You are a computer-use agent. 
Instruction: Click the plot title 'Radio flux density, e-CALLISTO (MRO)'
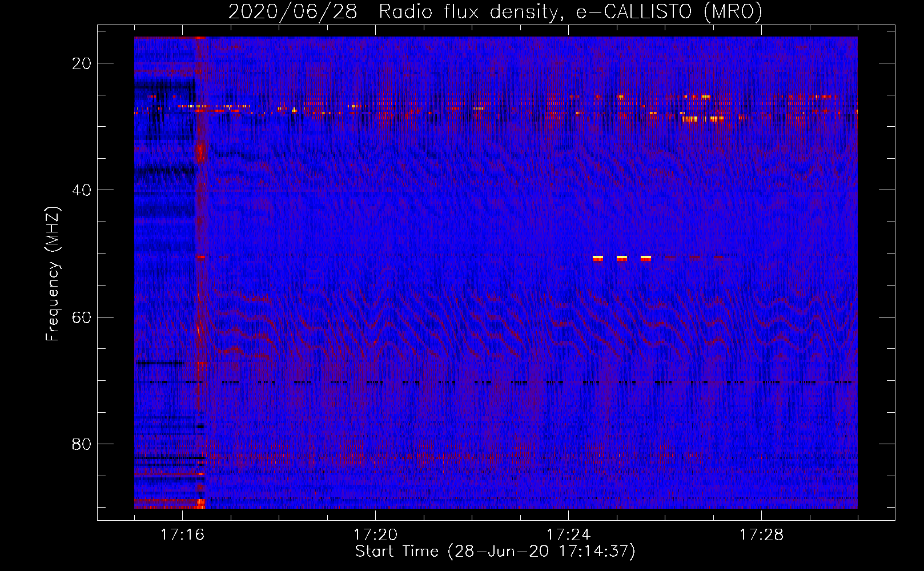[x=570, y=11]
